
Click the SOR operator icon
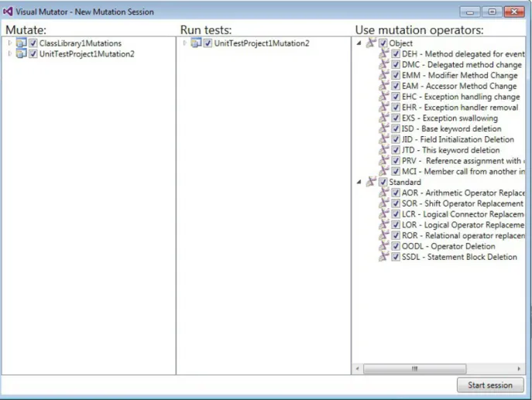click(384, 203)
